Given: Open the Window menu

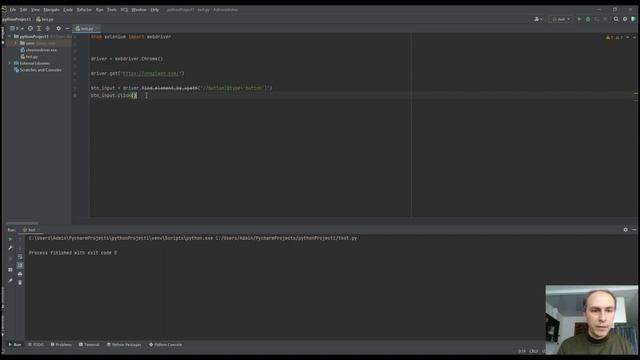Looking at the screenshot, I should (139, 10).
